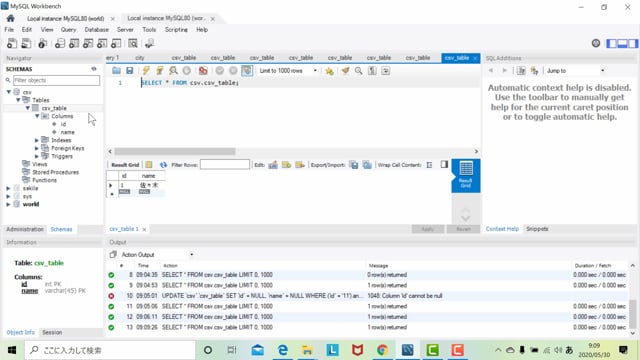
Task: Open script file in the query editor
Action: pos(116,71)
